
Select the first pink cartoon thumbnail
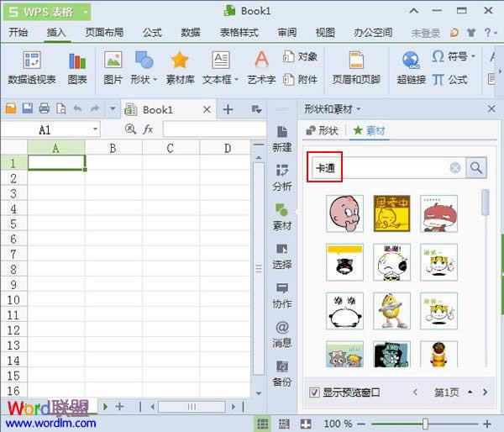344,213
